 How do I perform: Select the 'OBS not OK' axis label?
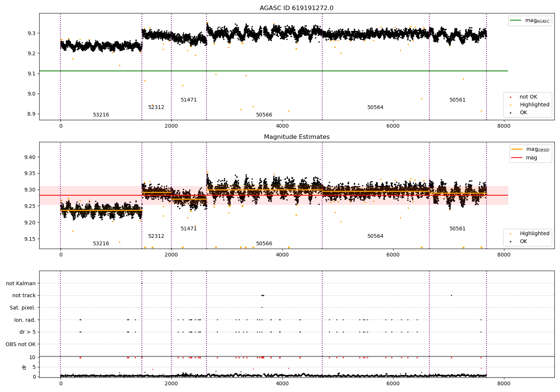[x=21, y=344]
